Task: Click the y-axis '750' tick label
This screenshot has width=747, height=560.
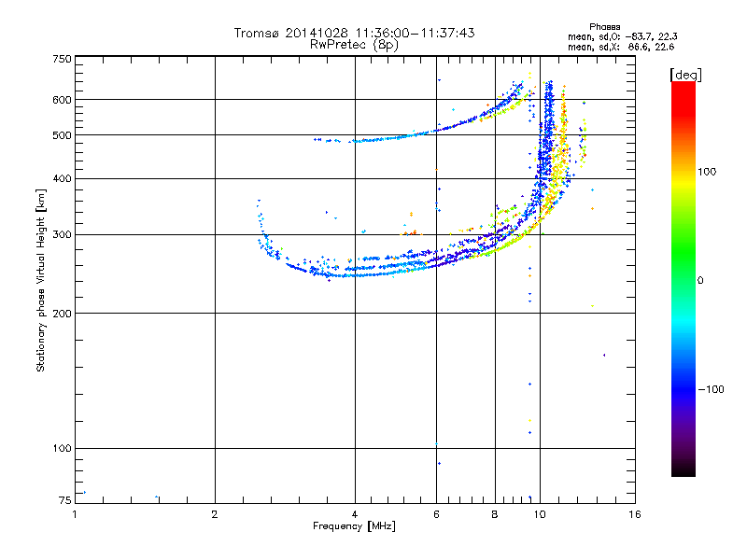Action: click(x=63, y=59)
